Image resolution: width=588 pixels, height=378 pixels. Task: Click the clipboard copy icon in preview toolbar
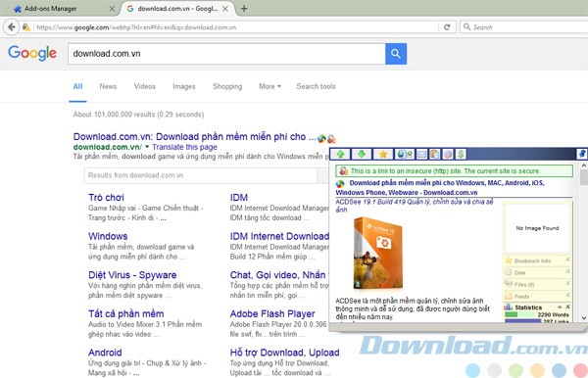pyautogui.click(x=434, y=154)
